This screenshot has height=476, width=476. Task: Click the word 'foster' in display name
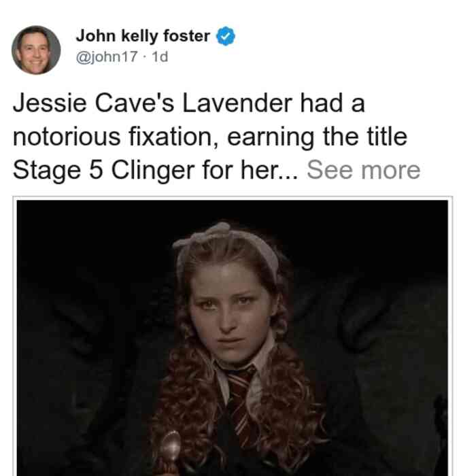tap(187, 36)
